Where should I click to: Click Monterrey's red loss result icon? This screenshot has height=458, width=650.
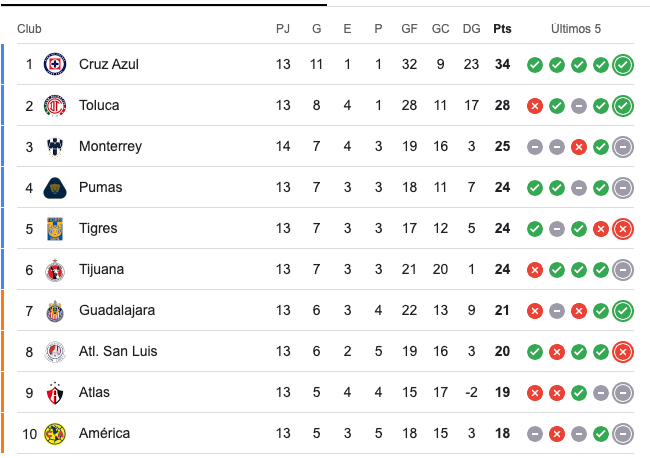[x=579, y=147]
